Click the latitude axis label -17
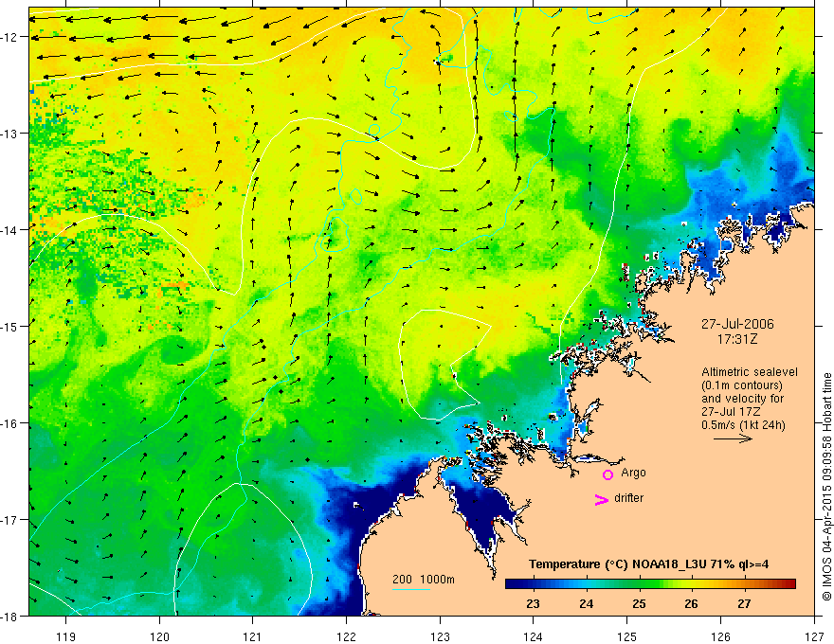The image size is (834, 644). (11, 520)
